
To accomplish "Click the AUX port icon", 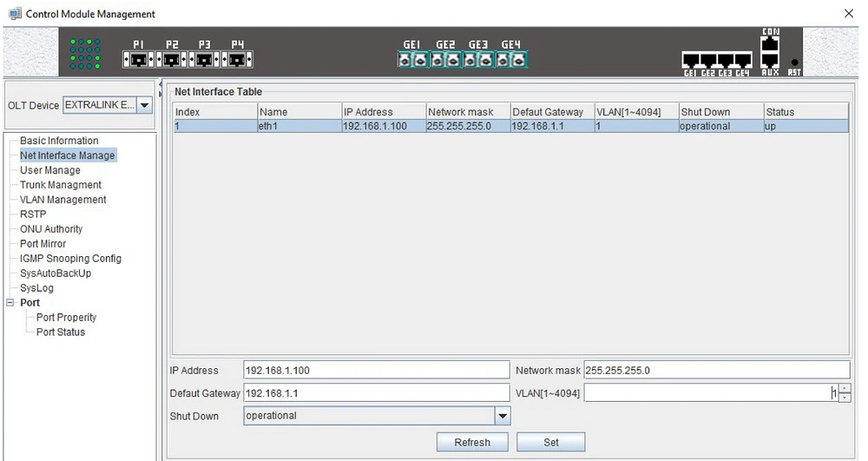I will (770, 63).
